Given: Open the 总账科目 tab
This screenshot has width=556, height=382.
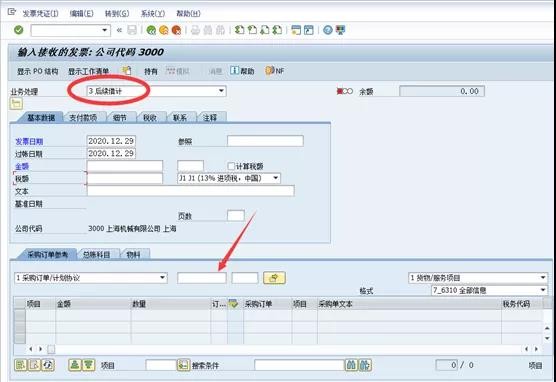Looking at the screenshot, I should tap(96, 254).
